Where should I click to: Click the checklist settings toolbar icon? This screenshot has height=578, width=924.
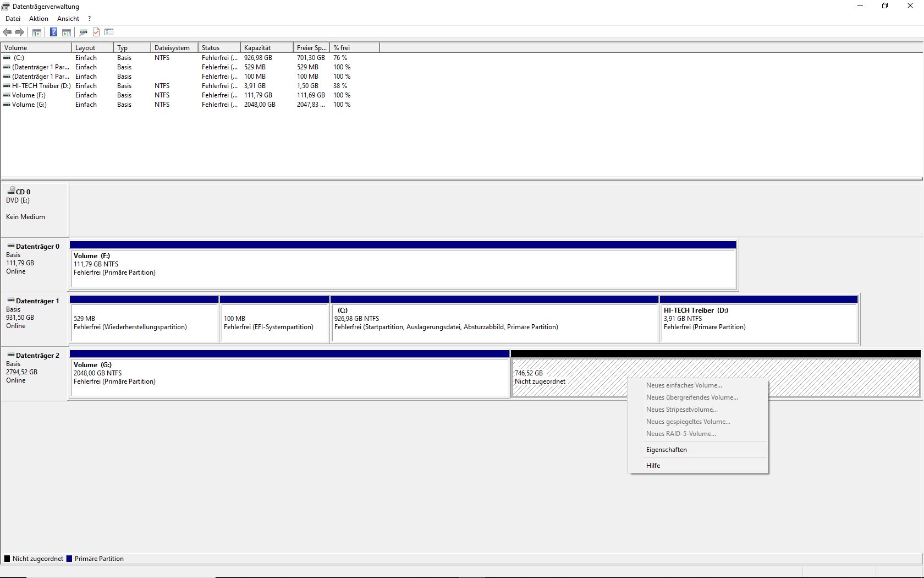coord(109,32)
